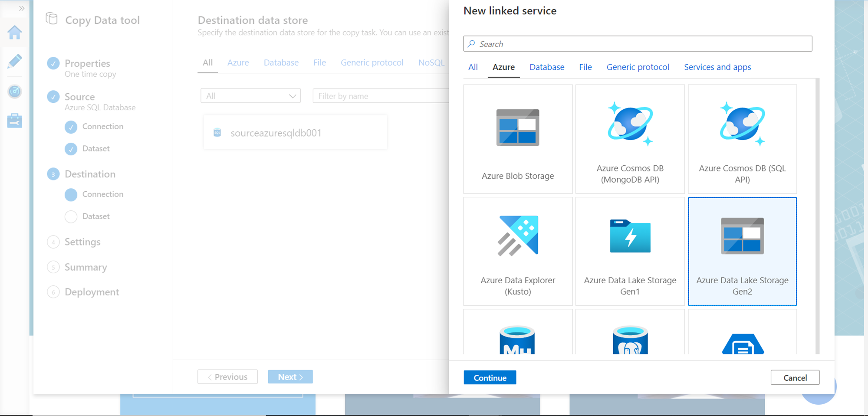Select All tab in Destination data store

208,62
